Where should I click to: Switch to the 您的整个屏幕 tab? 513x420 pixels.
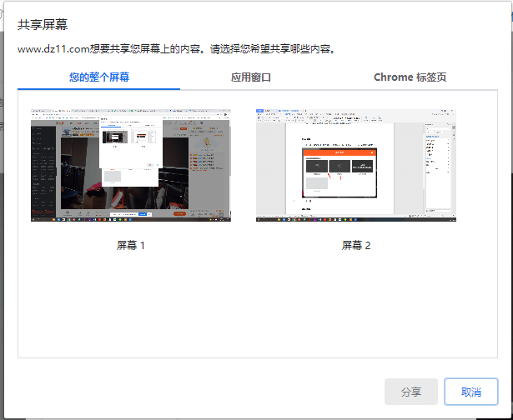point(99,77)
